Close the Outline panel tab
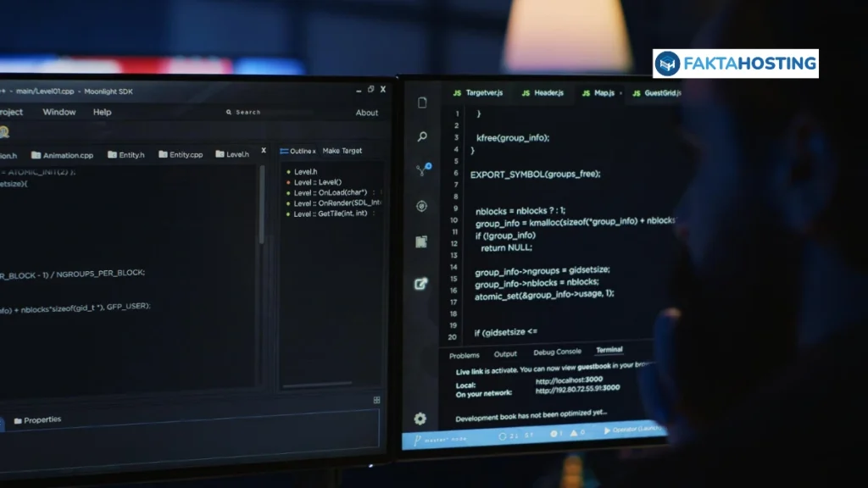 click(314, 151)
